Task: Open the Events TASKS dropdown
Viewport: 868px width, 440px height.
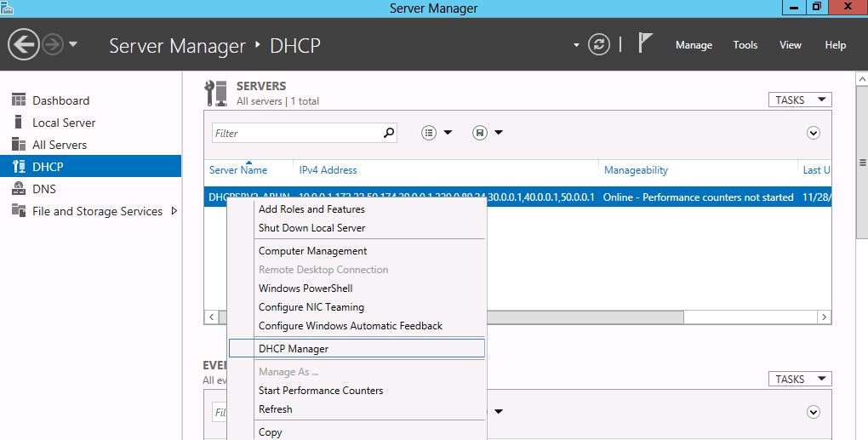Action: (x=800, y=379)
